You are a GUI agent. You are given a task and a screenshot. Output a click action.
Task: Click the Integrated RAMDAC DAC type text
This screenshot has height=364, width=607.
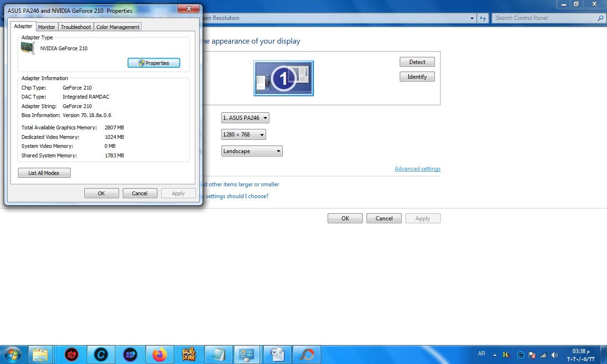[x=86, y=97]
